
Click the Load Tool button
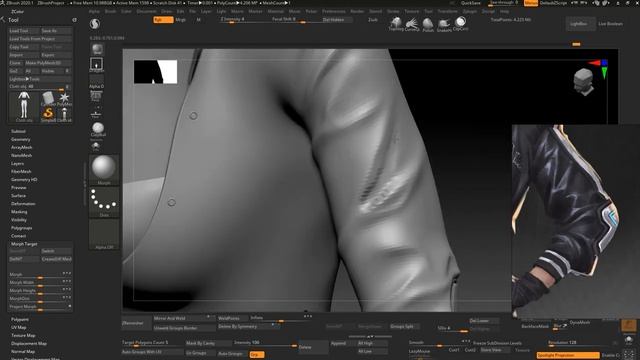coord(24,31)
